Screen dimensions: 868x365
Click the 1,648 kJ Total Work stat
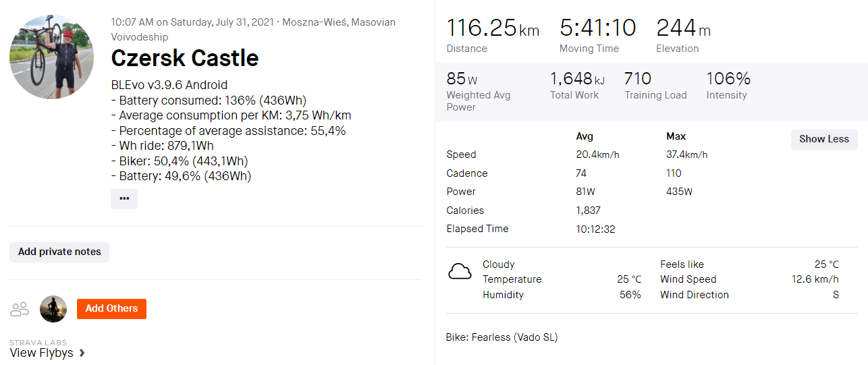576,80
